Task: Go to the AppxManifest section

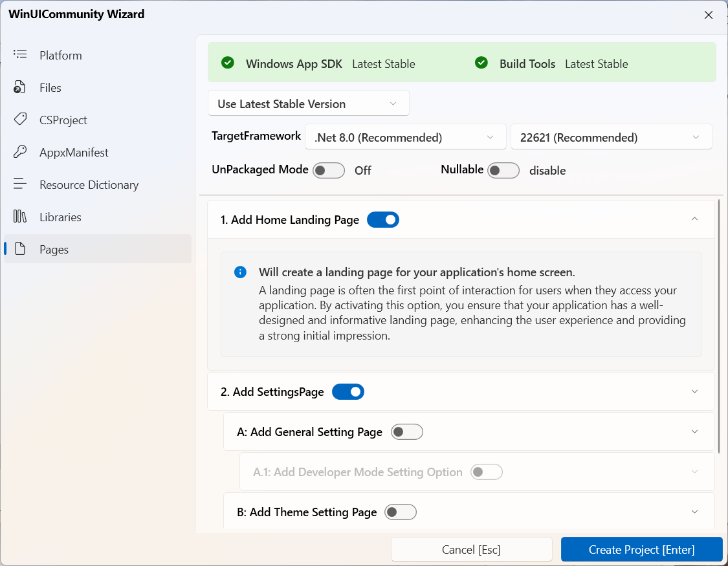Action: click(98, 152)
